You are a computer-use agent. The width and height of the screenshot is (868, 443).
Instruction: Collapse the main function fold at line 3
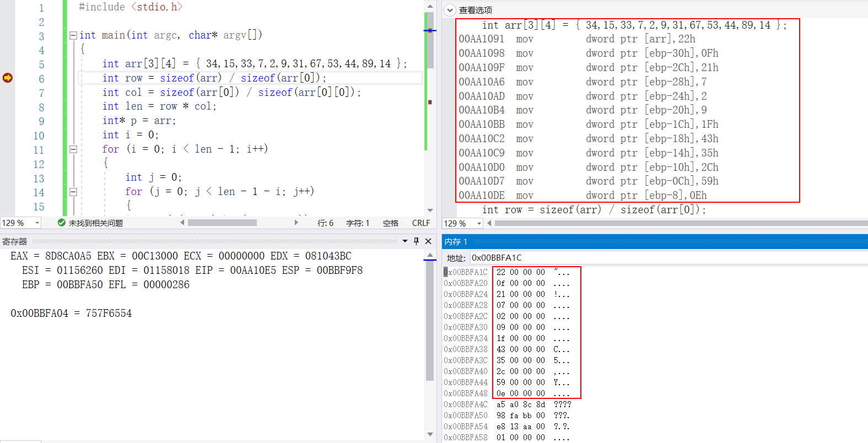click(x=73, y=35)
